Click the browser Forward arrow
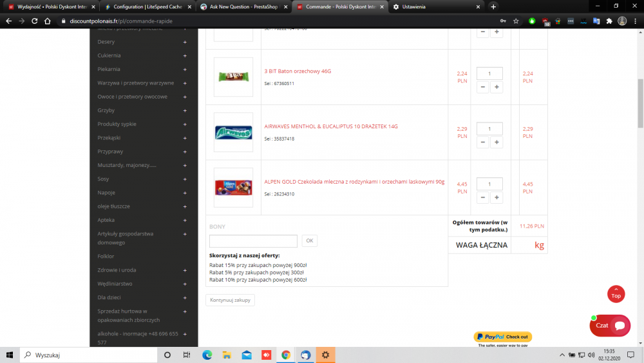This screenshot has height=363, width=644. 22,21
